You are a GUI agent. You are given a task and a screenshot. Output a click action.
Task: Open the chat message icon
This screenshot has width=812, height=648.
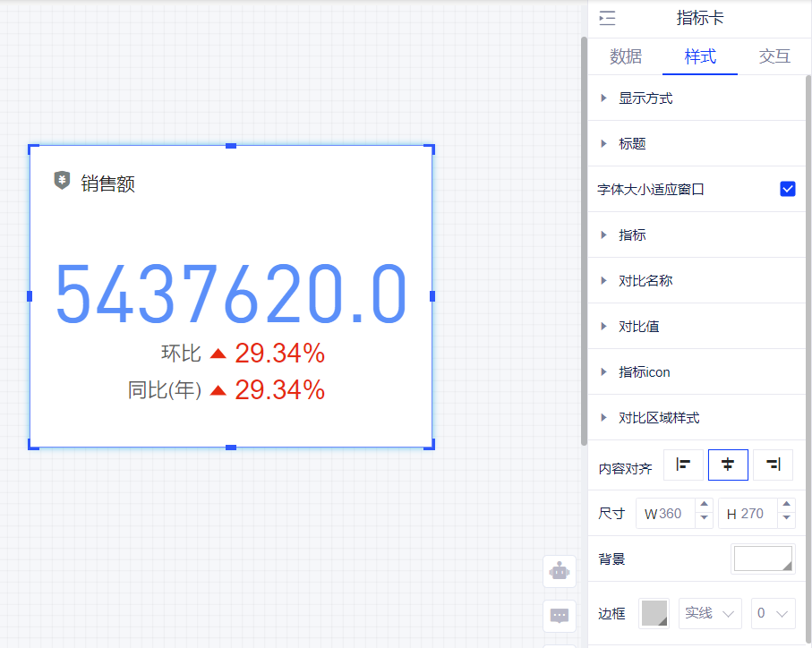(x=560, y=616)
